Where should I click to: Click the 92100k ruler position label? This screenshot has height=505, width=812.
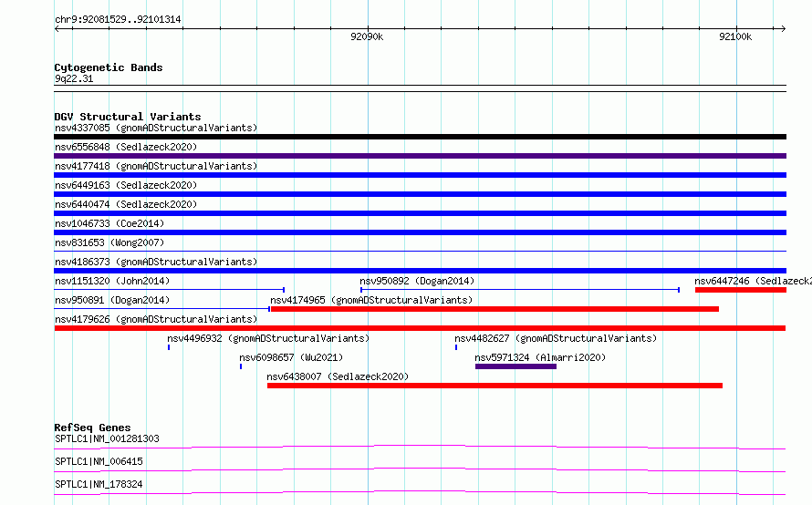pos(735,36)
